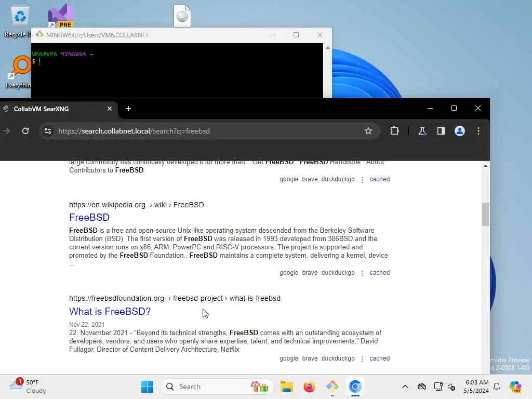Select the CollabVM SearXNG tab
Viewport: 532px width, 399px height.
[59, 109]
